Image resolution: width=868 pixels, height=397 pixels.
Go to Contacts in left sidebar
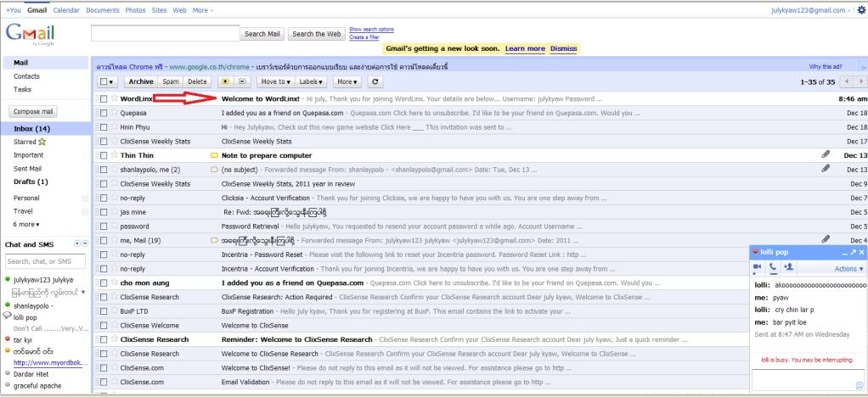(26, 76)
